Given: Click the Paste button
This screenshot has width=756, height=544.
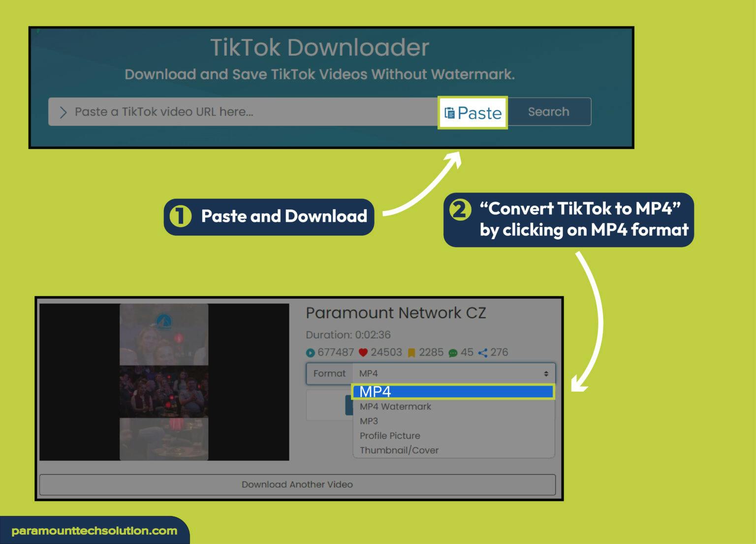Looking at the screenshot, I should pyautogui.click(x=472, y=113).
